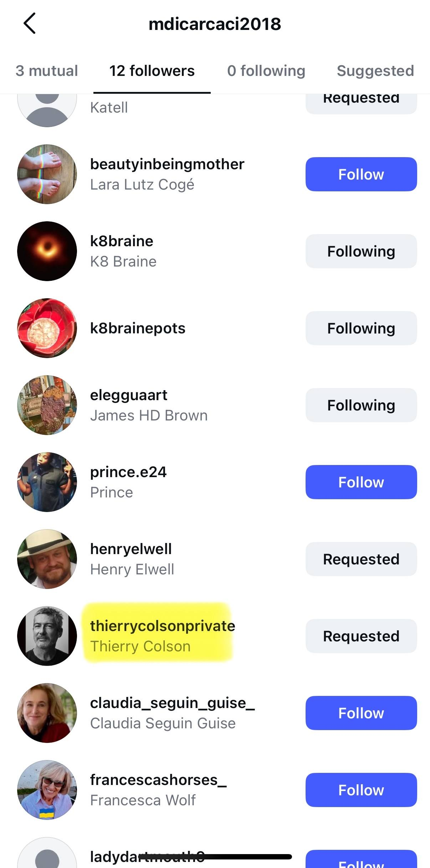Open elegguaart's profile avatar
Image resolution: width=430 pixels, height=868 pixels.
47,405
